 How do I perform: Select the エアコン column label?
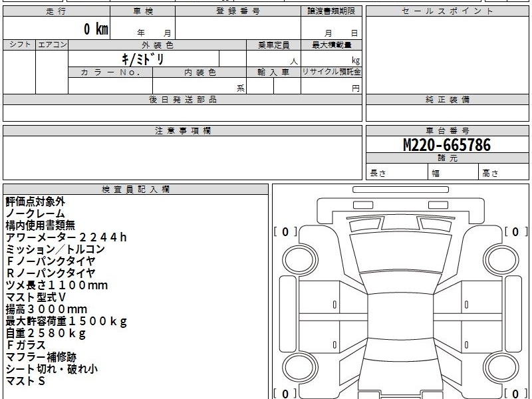coord(52,45)
